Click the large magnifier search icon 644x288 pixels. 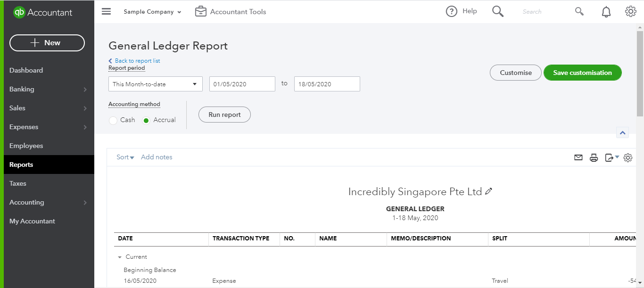click(x=498, y=11)
